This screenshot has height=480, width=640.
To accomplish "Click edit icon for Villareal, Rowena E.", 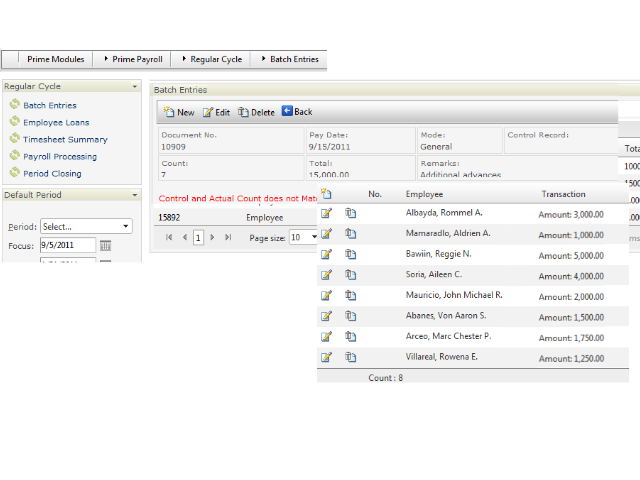I will pos(326,357).
